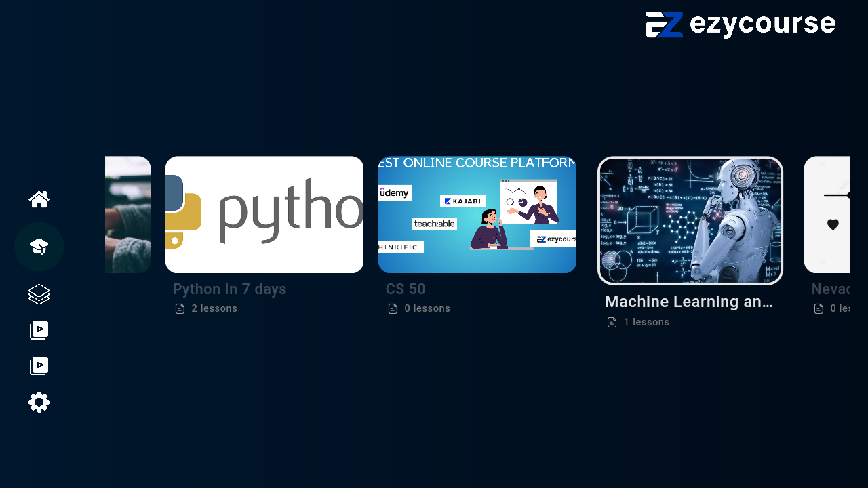The width and height of the screenshot is (868, 488).
Task: Click the "Python In 7 days" title
Action: tap(229, 289)
